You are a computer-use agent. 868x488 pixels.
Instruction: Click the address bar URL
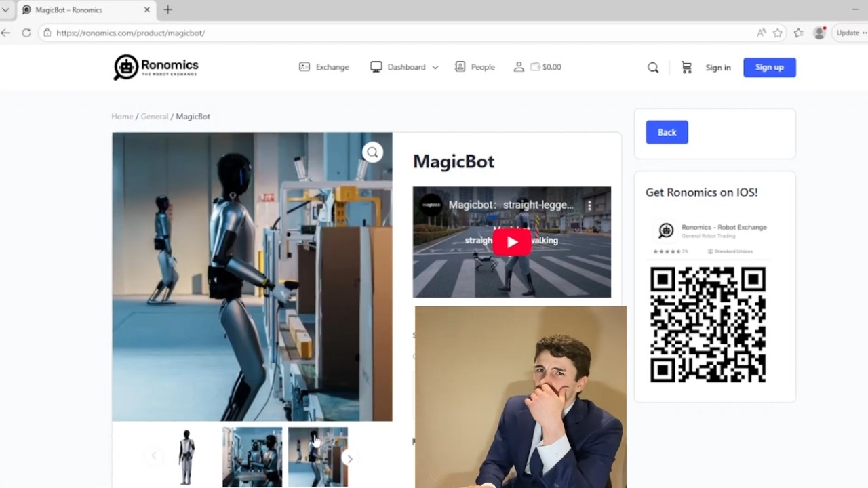tap(131, 33)
